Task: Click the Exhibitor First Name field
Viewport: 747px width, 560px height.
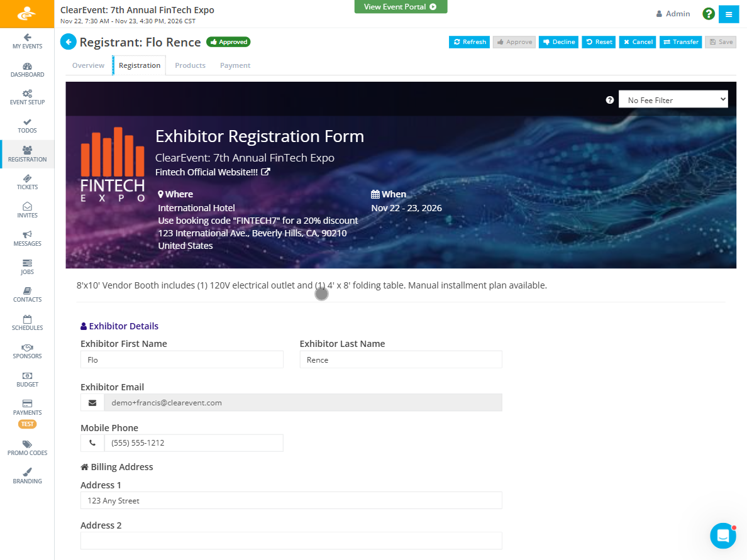Action: coord(181,359)
